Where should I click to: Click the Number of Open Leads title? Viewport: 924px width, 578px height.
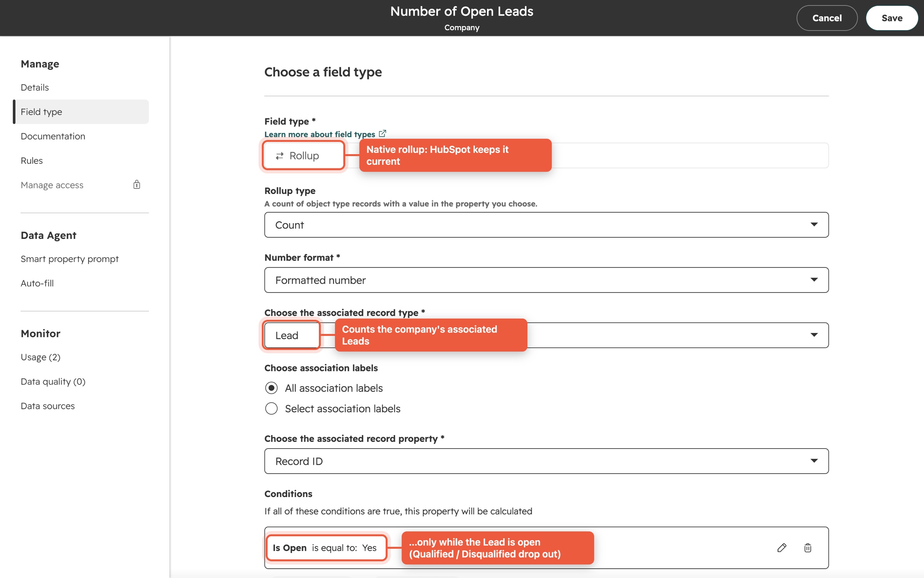point(462,11)
